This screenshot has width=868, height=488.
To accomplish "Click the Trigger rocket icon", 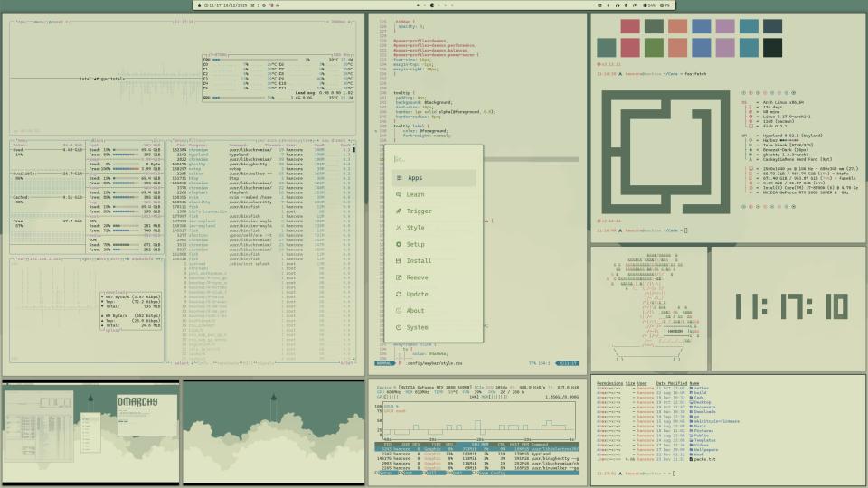I will click(x=399, y=211).
